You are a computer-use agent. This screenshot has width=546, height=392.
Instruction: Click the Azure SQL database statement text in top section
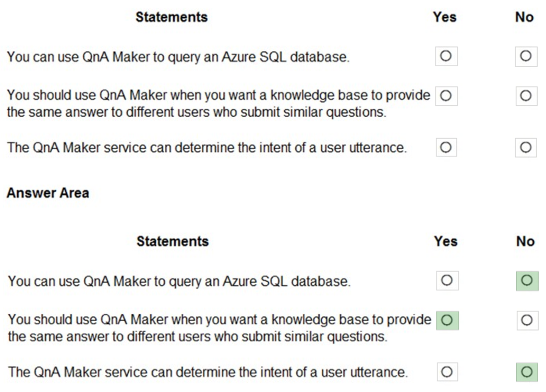coord(178,57)
